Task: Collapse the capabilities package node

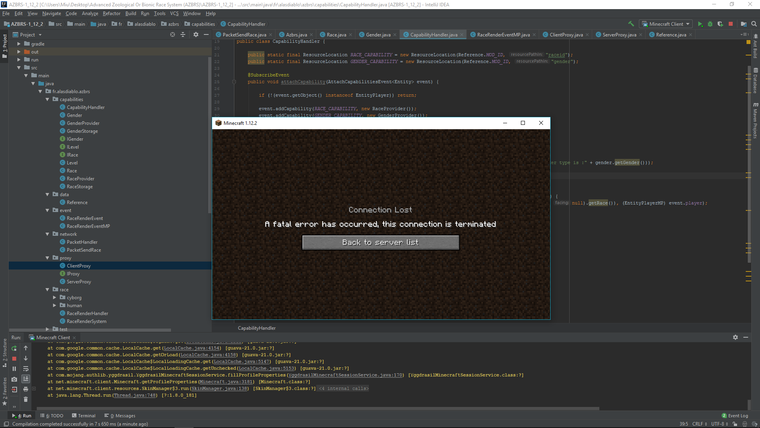Action: tap(47, 99)
